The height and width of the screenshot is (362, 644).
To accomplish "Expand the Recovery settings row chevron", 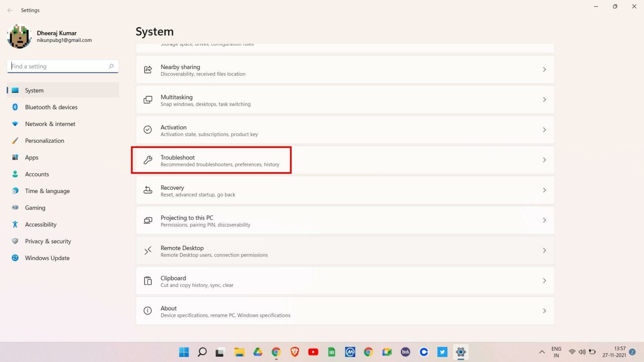I will coord(544,190).
